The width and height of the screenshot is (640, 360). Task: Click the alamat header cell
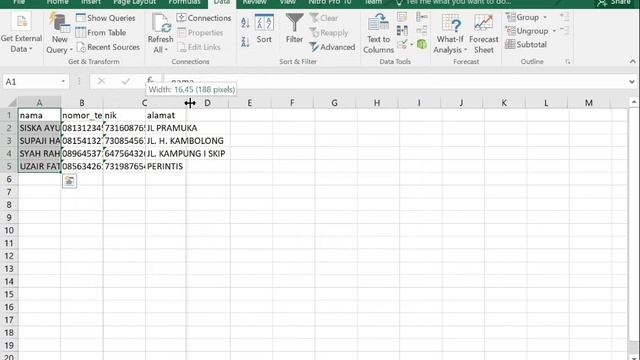pos(166,116)
